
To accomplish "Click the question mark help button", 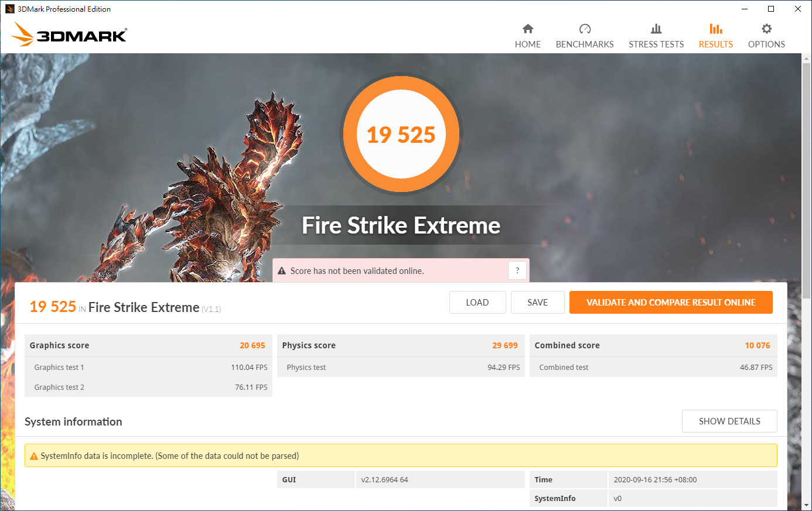I will 517,270.
